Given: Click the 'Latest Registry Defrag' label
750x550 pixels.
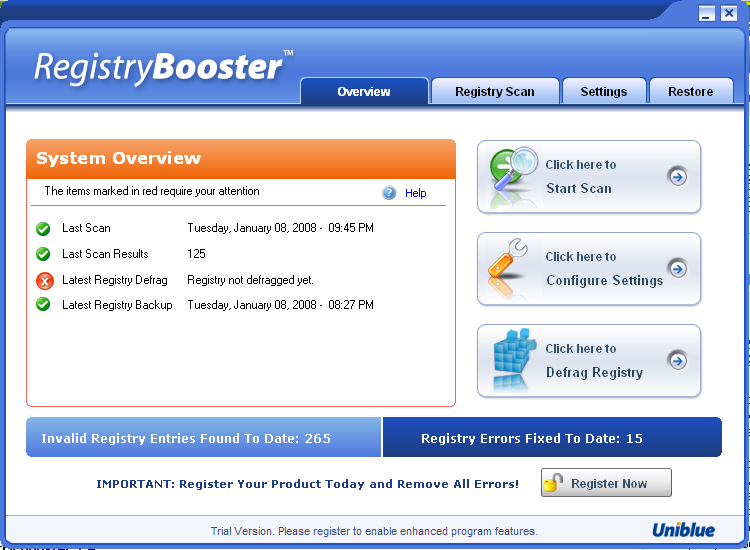Looking at the screenshot, I should coord(115,280).
